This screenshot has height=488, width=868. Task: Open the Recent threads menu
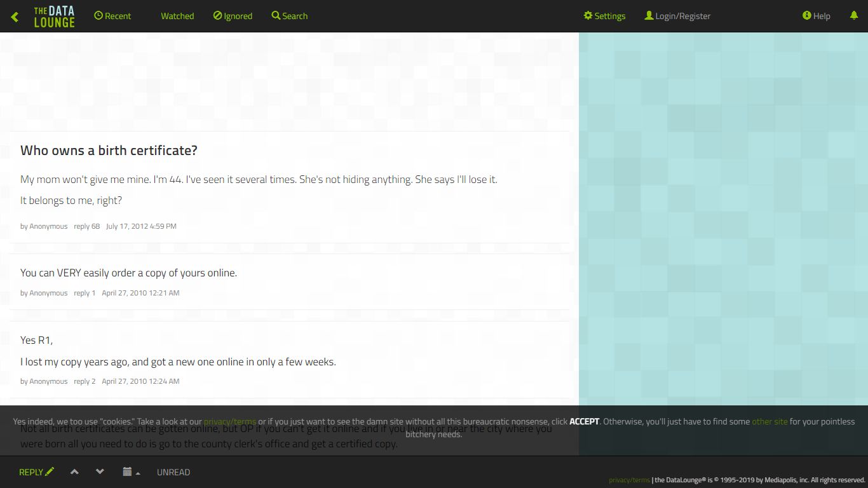112,16
